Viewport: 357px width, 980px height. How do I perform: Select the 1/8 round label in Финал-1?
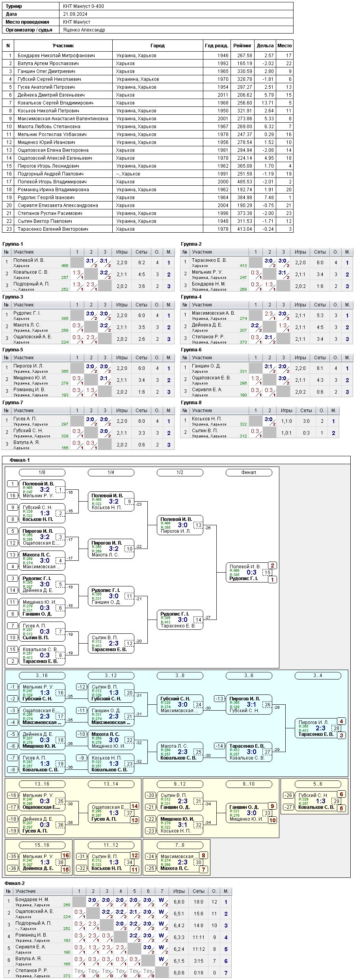tap(42, 472)
